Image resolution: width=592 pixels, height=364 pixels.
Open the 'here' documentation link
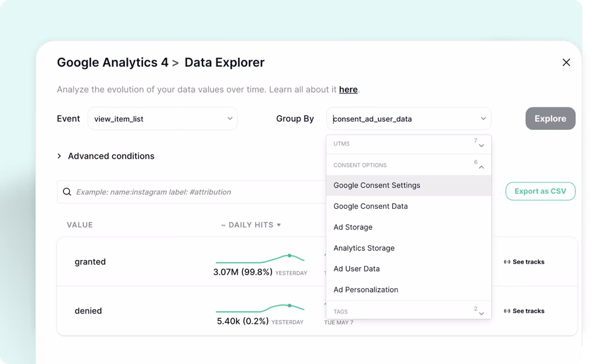tap(348, 89)
